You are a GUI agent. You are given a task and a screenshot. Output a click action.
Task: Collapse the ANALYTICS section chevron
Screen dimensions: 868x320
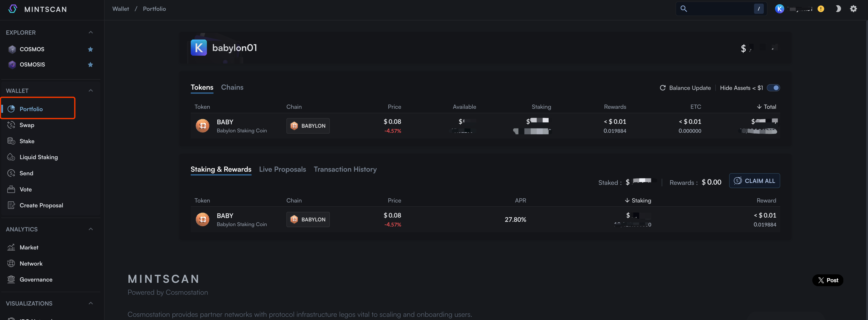[x=91, y=229]
